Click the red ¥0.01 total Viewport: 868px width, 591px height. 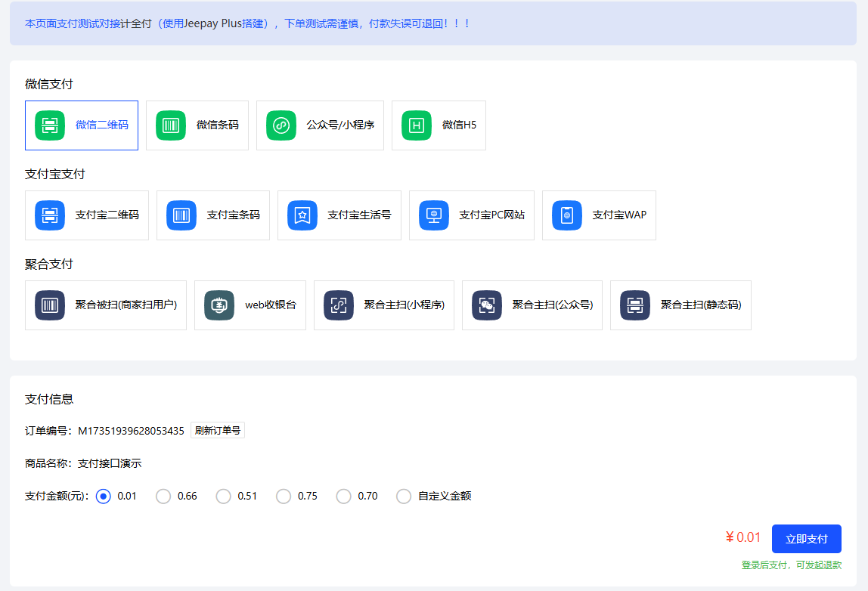pyautogui.click(x=743, y=537)
